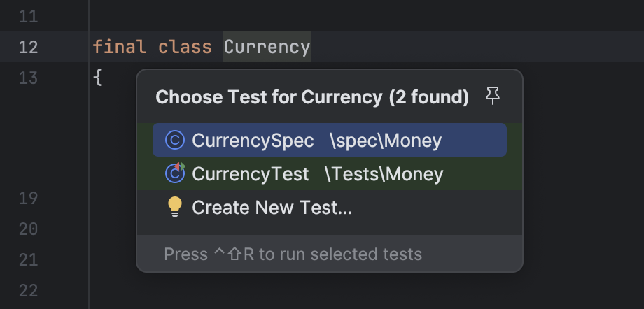
Task: Click line number 12 in the gutter
Action: click(x=28, y=47)
